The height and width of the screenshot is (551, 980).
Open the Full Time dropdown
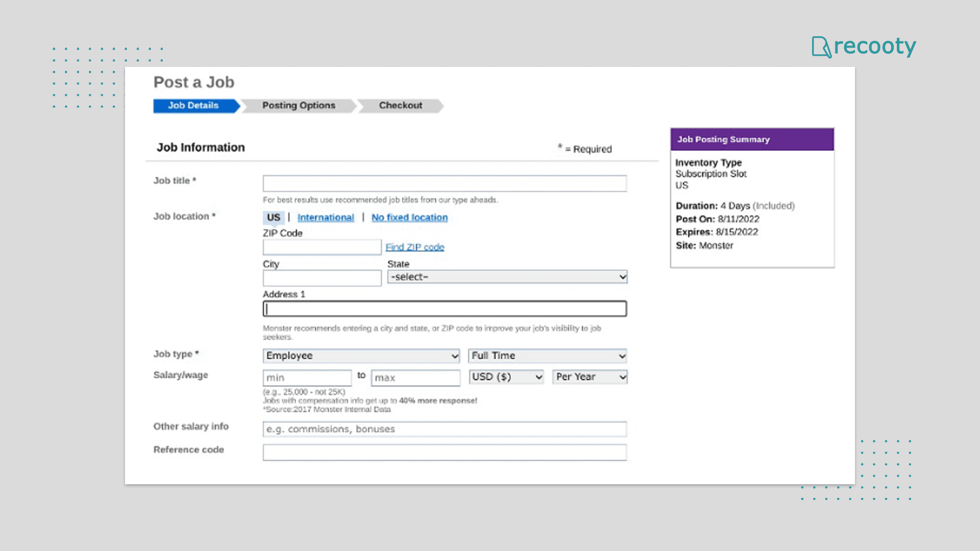(x=547, y=356)
